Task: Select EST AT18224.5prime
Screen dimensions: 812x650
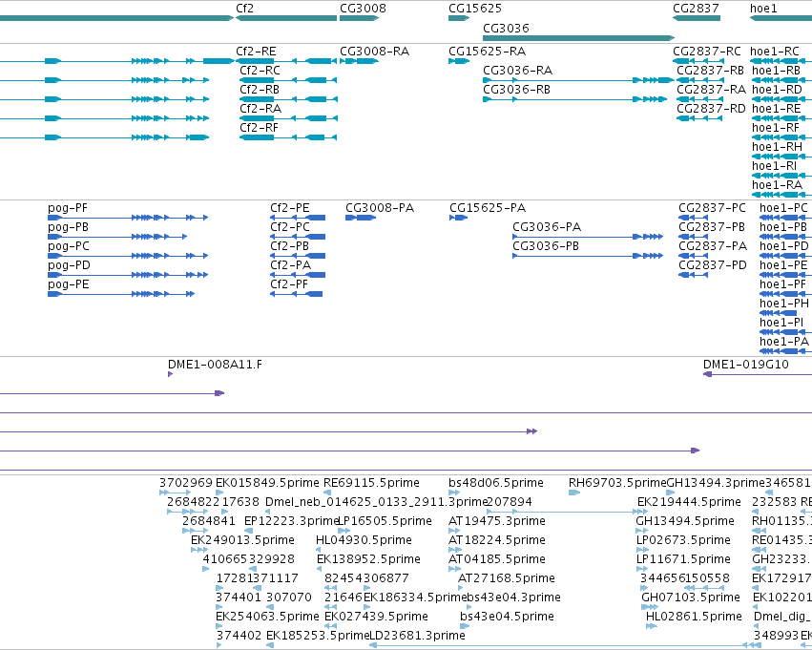Action: tap(455, 550)
